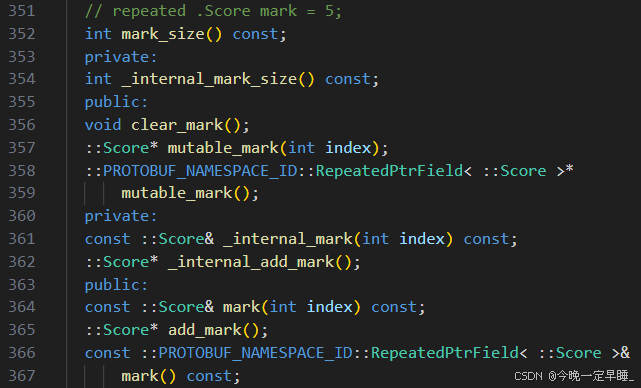Click the 'private:' keyword on line 360

121,216
